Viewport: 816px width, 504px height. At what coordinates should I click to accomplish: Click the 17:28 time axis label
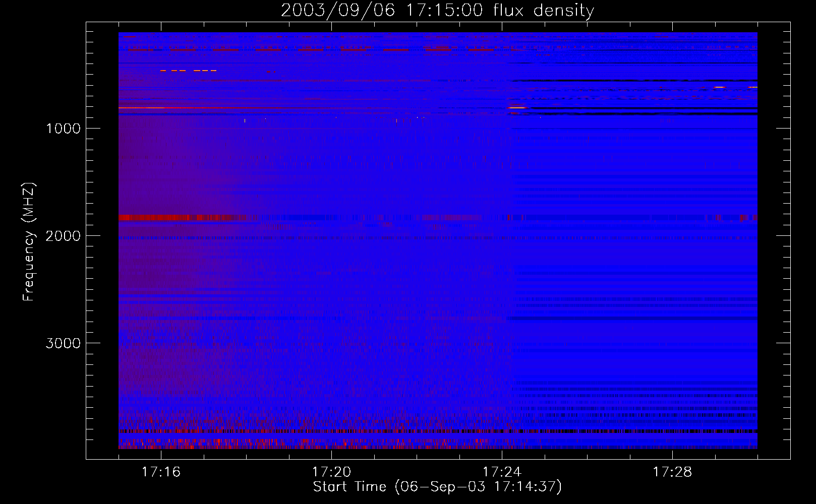(672, 472)
